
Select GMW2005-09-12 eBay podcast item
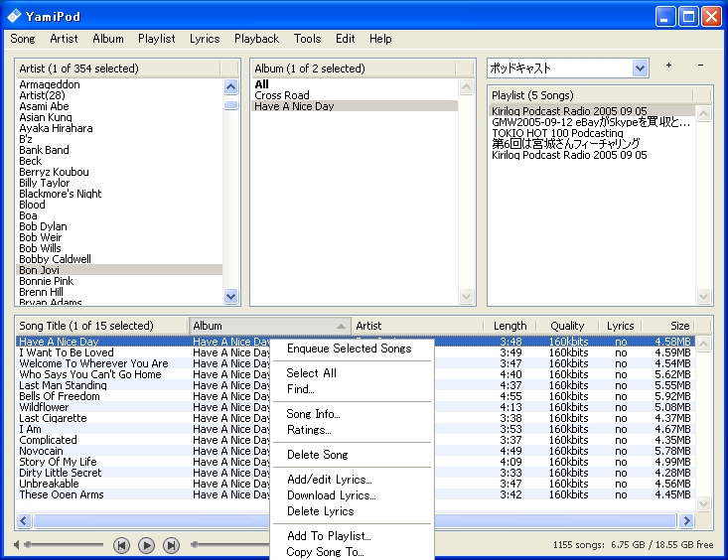[592, 122]
